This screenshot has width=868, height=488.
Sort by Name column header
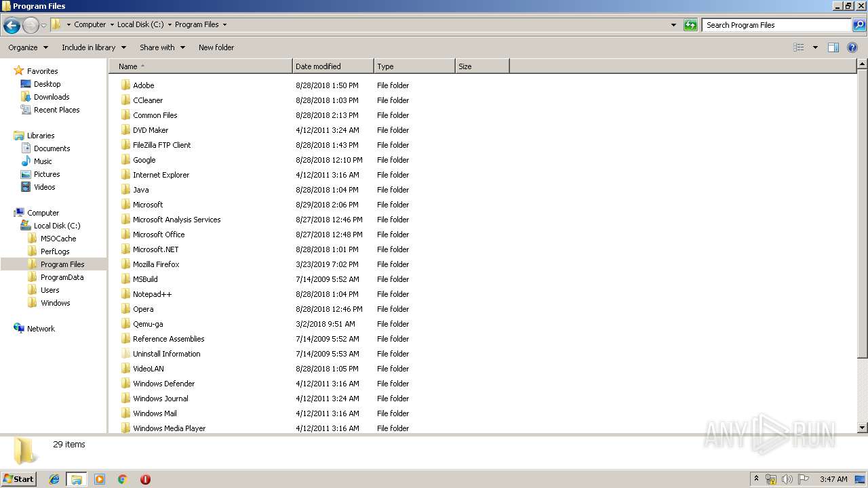pyautogui.click(x=200, y=66)
